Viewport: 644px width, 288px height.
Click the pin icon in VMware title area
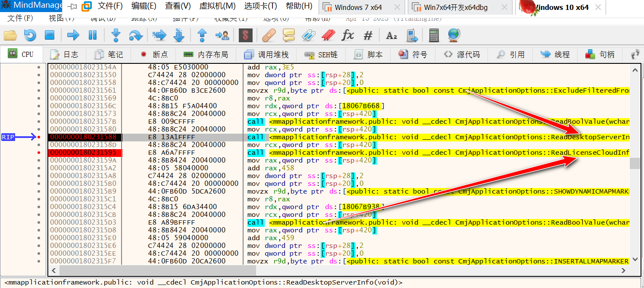(72, 6)
